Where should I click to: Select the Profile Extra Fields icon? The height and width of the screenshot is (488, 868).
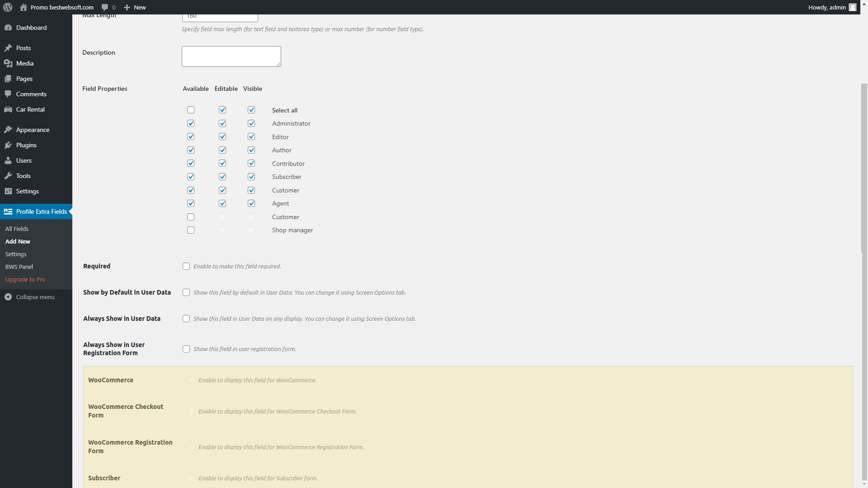(x=8, y=211)
